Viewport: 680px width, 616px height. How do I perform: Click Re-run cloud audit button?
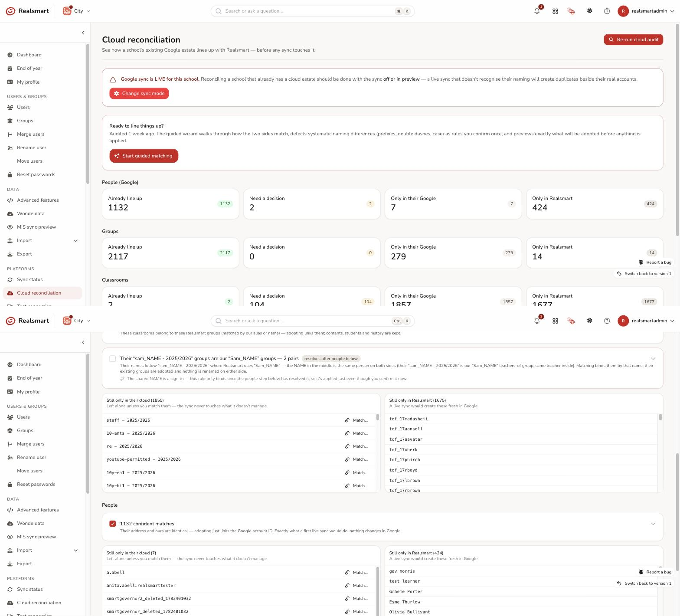[x=633, y=39]
